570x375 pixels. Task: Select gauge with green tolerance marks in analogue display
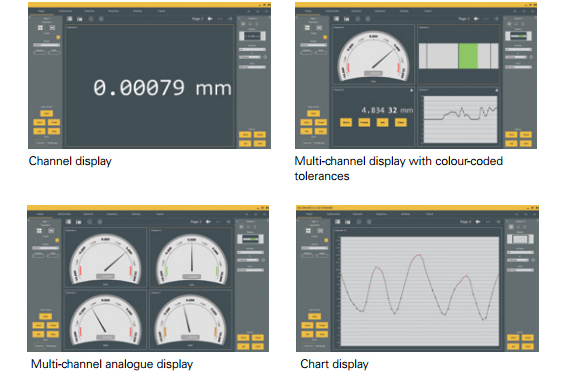(x=191, y=258)
